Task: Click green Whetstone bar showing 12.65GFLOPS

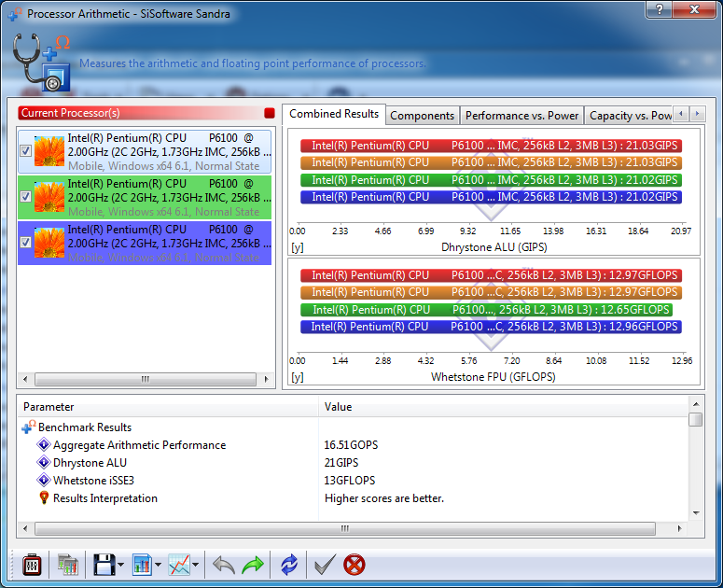Action: (x=486, y=310)
